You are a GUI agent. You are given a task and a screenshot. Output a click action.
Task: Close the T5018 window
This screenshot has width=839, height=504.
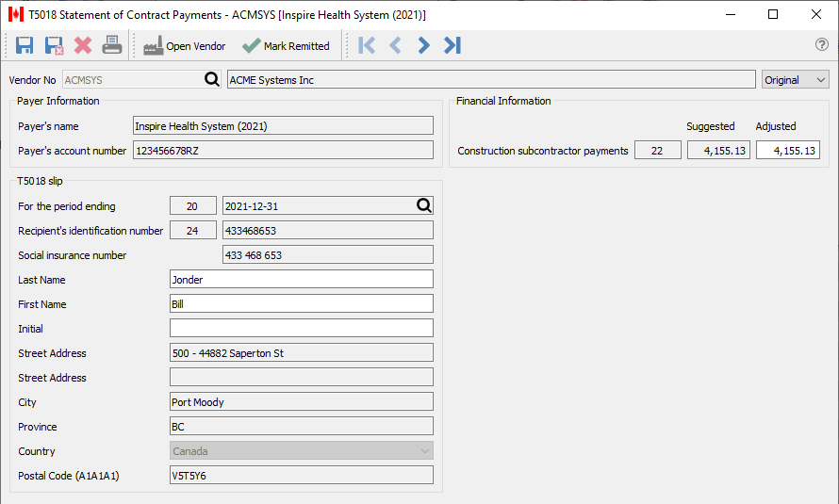click(816, 14)
